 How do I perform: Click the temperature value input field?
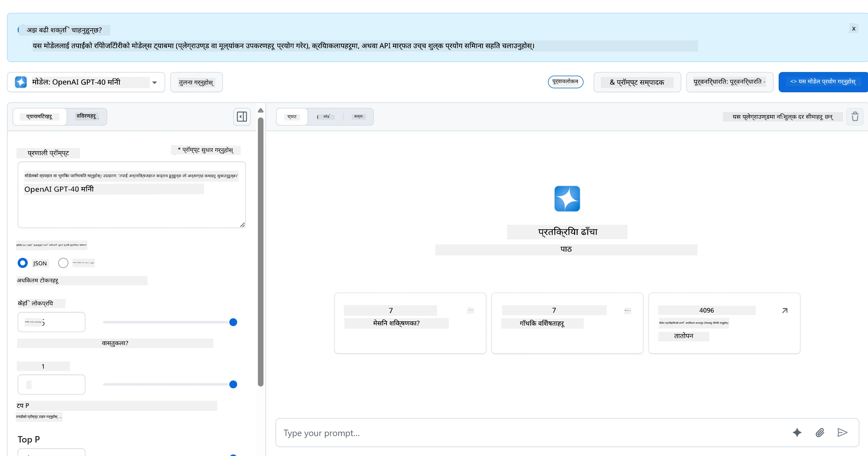tap(52, 385)
